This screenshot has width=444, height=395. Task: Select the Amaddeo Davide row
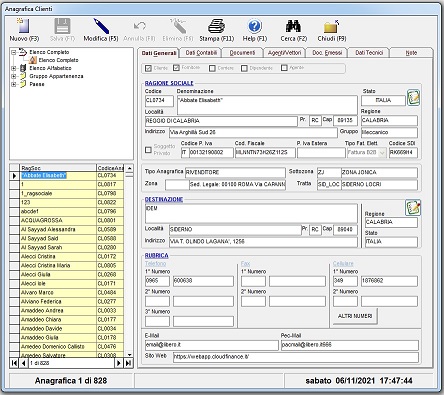[x=67, y=328]
